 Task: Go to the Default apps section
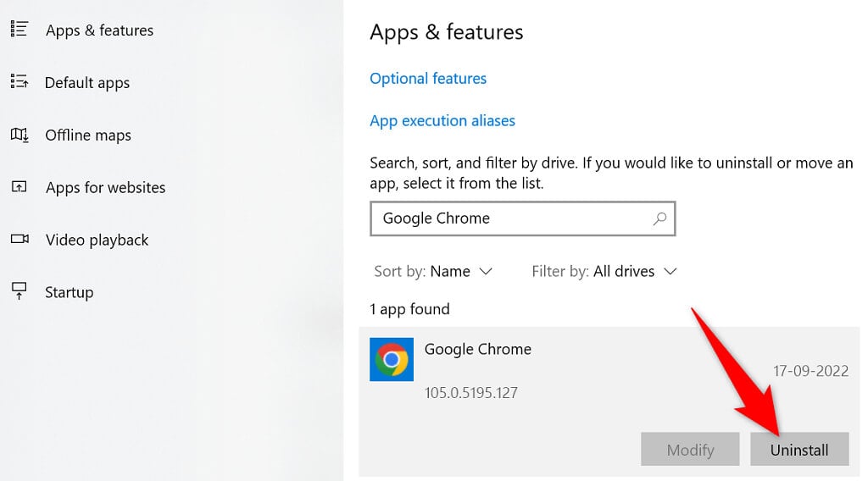tap(87, 83)
